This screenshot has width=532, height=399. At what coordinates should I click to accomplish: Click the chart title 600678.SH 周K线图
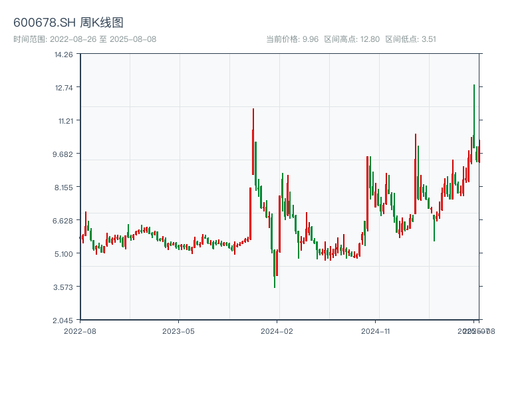click(68, 23)
